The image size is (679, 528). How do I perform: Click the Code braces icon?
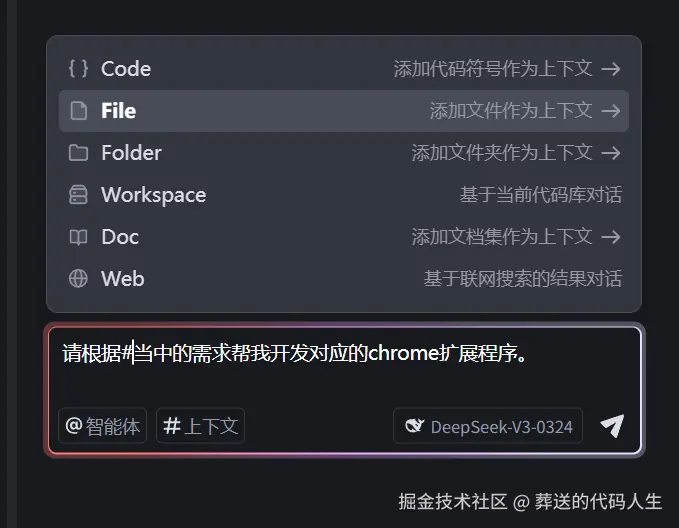(78, 69)
